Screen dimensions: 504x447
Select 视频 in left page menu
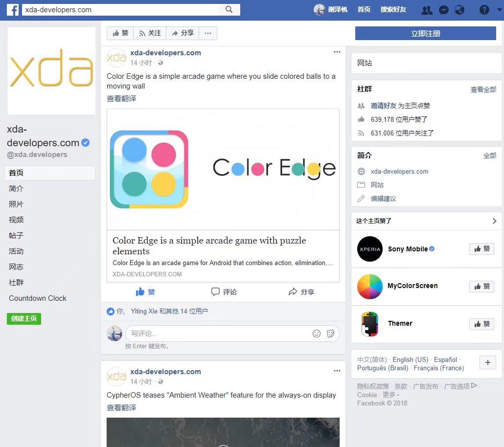click(16, 220)
